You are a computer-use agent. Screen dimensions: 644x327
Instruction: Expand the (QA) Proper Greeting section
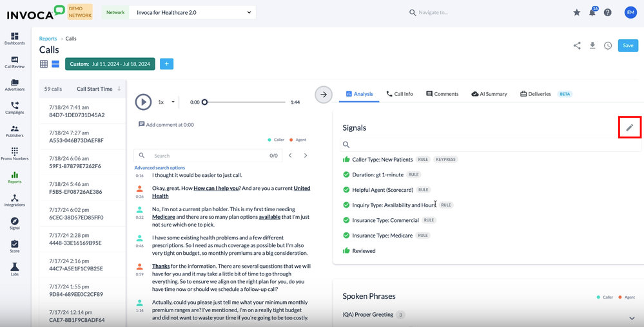(632, 318)
